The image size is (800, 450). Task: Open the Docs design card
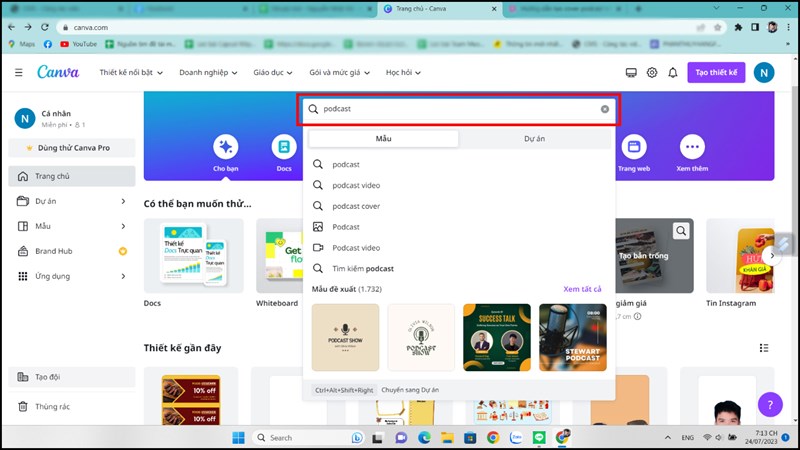tap(193, 256)
